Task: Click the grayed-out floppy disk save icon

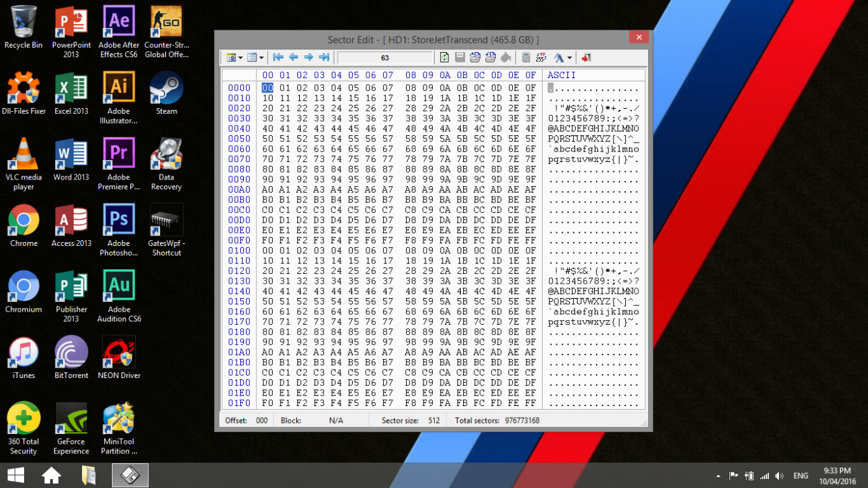Action: [x=460, y=57]
